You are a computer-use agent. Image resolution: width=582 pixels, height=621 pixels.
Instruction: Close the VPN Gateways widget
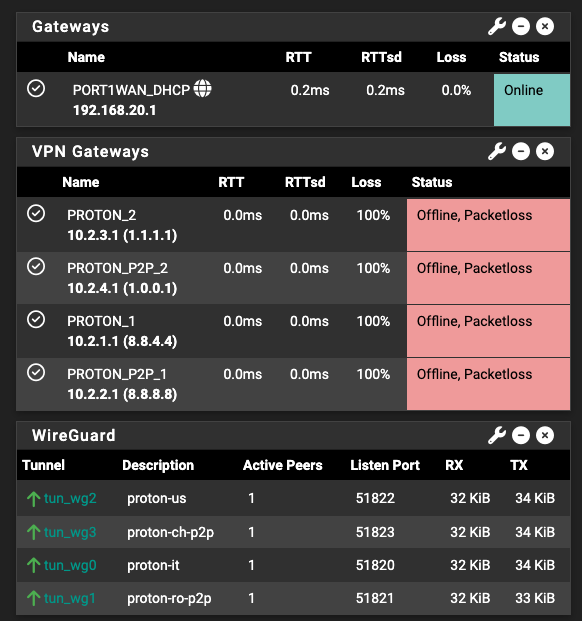point(545,152)
